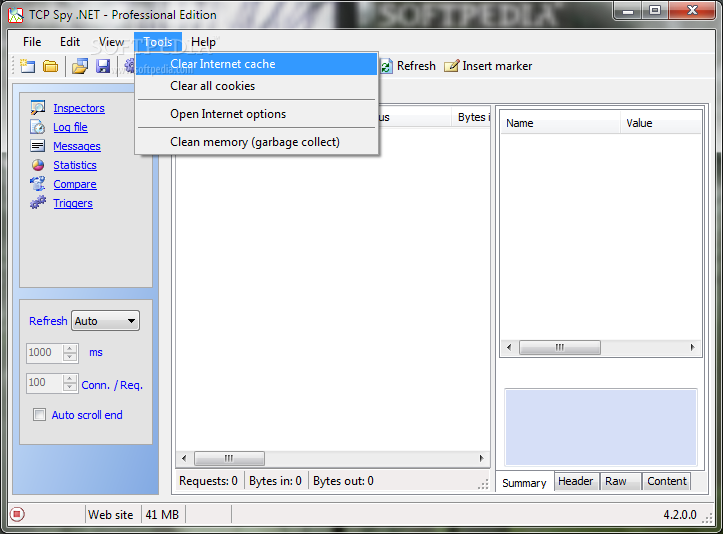Open the Edit menu
This screenshot has width=723, height=534.
click(x=70, y=42)
